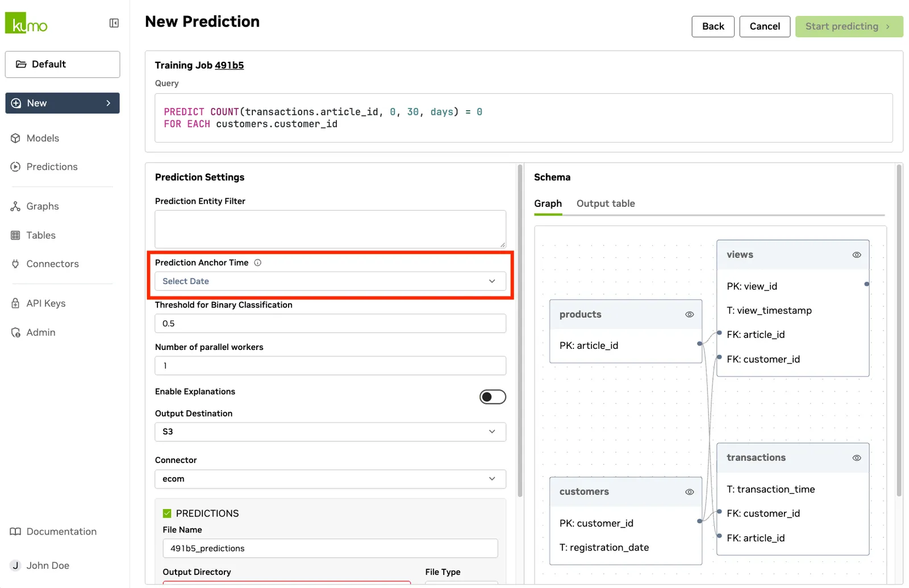Open Models in the sidebar

pyautogui.click(x=43, y=138)
